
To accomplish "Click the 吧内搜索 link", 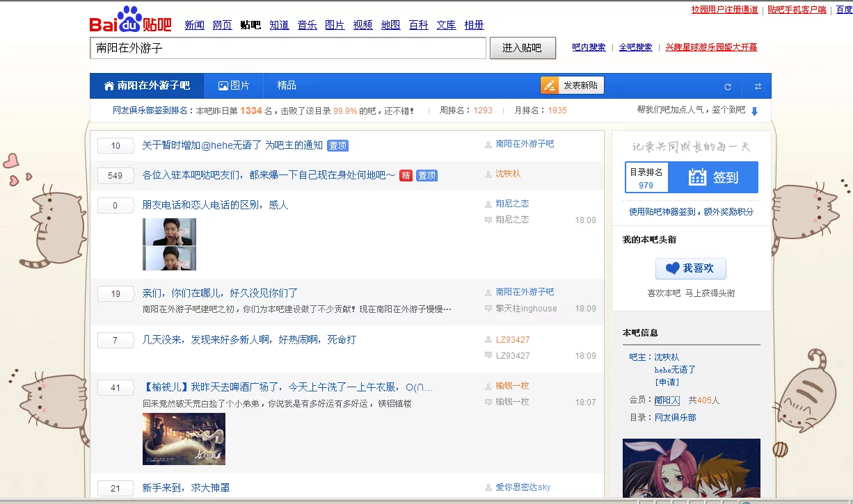I will (x=589, y=47).
